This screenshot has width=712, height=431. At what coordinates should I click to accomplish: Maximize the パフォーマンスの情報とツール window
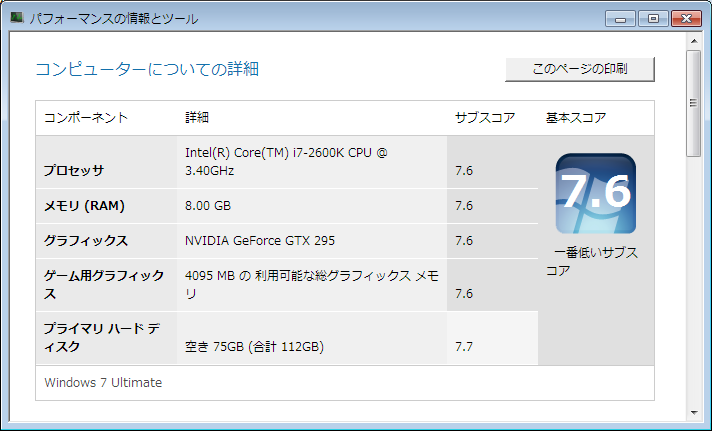point(653,19)
